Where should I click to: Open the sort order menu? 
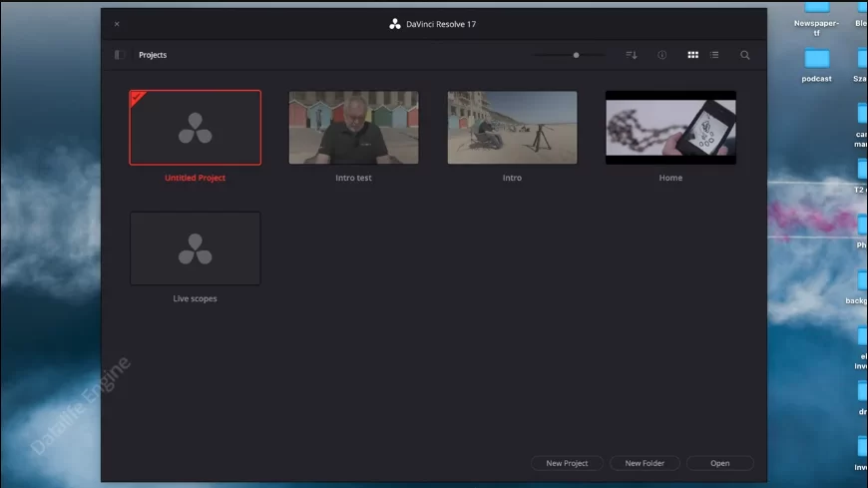(x=631, y=55)
